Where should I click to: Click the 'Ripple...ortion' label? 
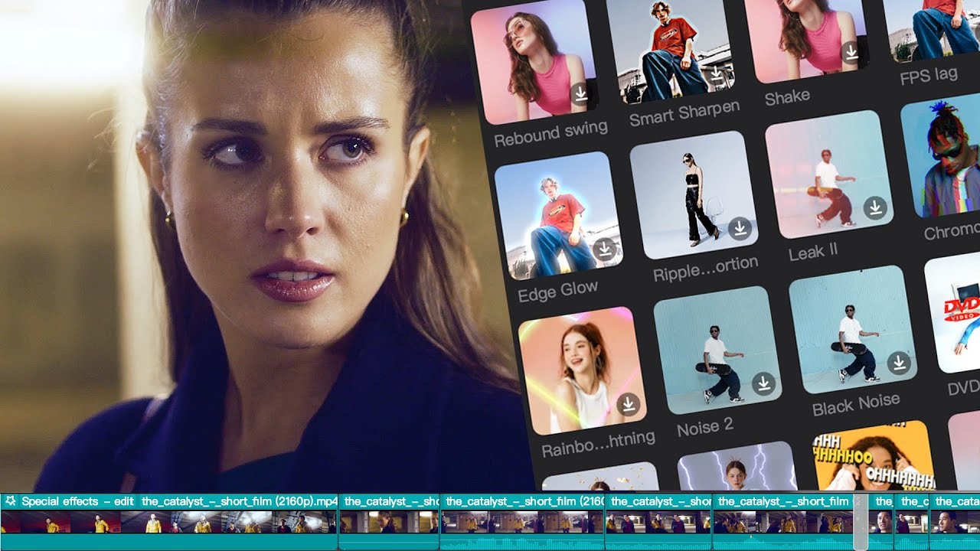click(705, 269)
